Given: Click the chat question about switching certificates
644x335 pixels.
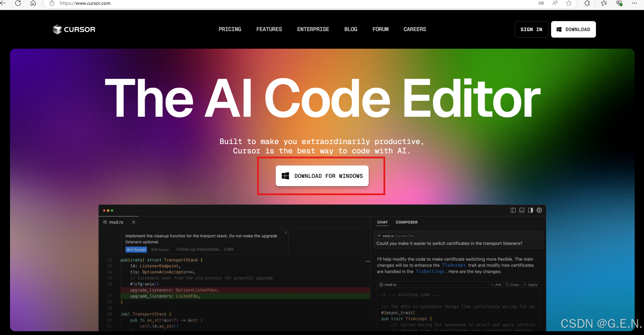Looking at the screenshot, I should coord(449,243).
